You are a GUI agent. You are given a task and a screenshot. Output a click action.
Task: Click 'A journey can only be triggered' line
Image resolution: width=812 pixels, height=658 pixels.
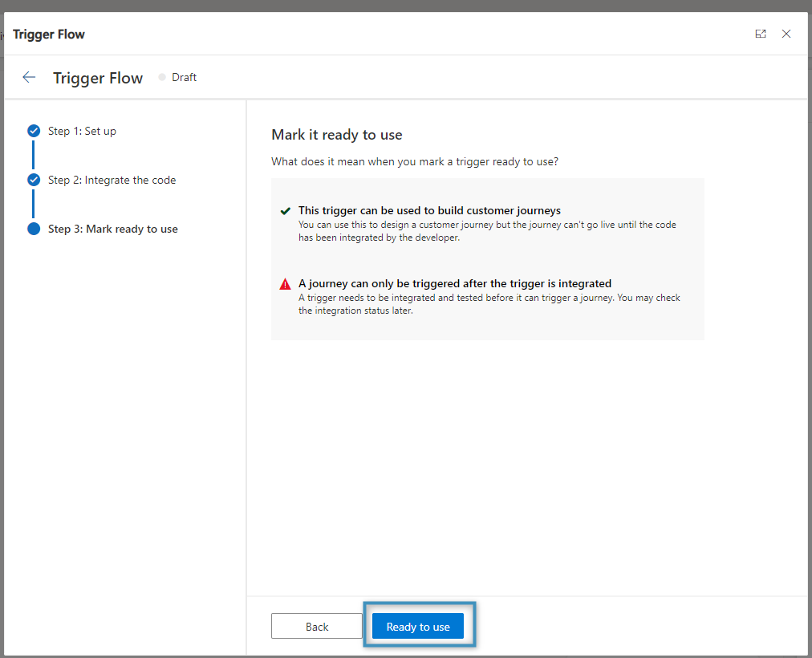click(x=455, y=284)
